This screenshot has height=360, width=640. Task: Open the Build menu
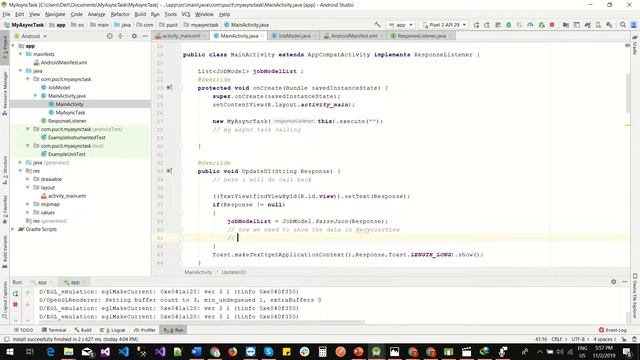140,14
